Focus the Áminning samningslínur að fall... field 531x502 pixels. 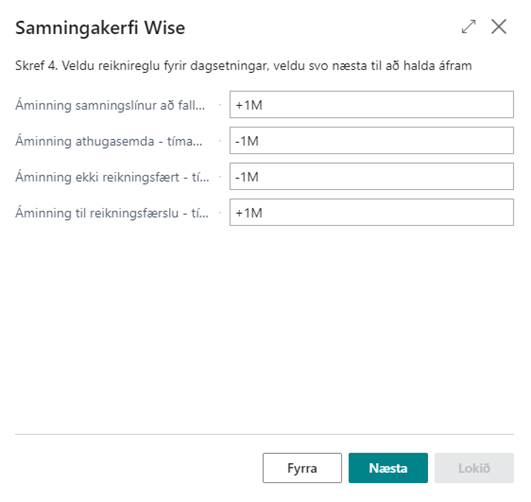click(371, 105)
